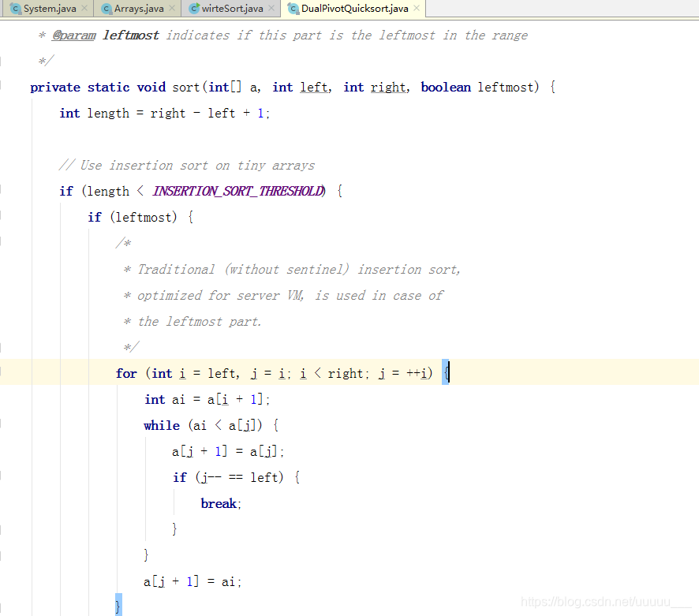The height and width of the screenshot is (616, 699).
Task: Close the Arrays.java tab
Action: pos(172,8)
